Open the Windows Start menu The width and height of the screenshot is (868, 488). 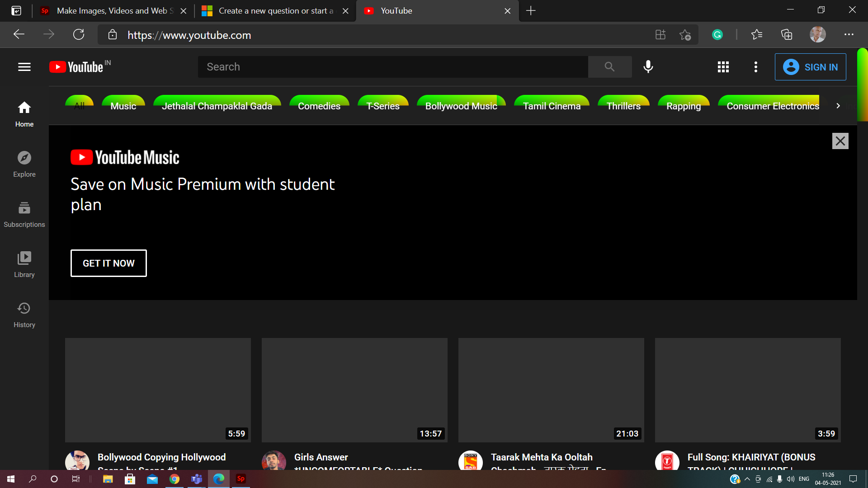point(11,479)
